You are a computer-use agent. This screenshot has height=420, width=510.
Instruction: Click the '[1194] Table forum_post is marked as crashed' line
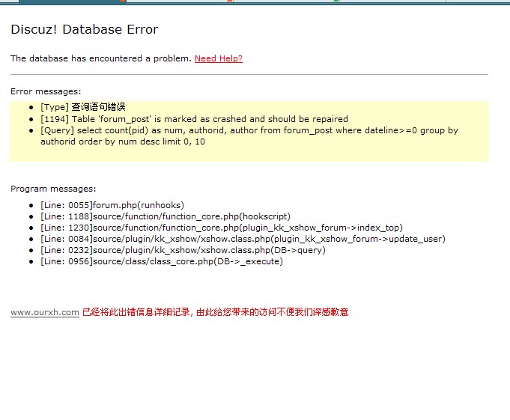pos(194,119)
